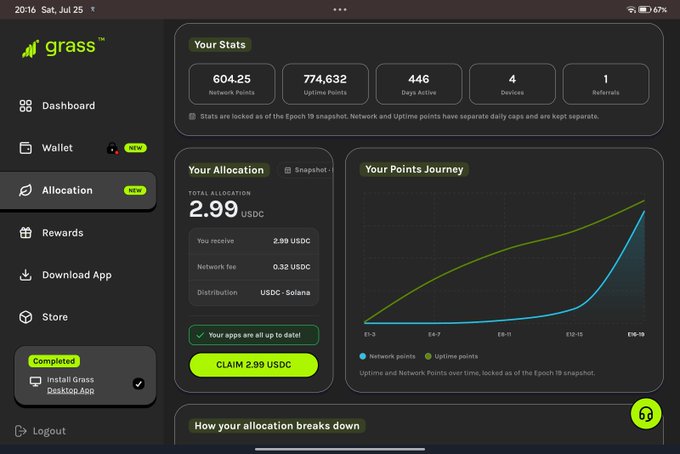Viewport: 680px width, 454px height.
Task: Tap the three-dot multitasking indicator
Action: point(340,10)
